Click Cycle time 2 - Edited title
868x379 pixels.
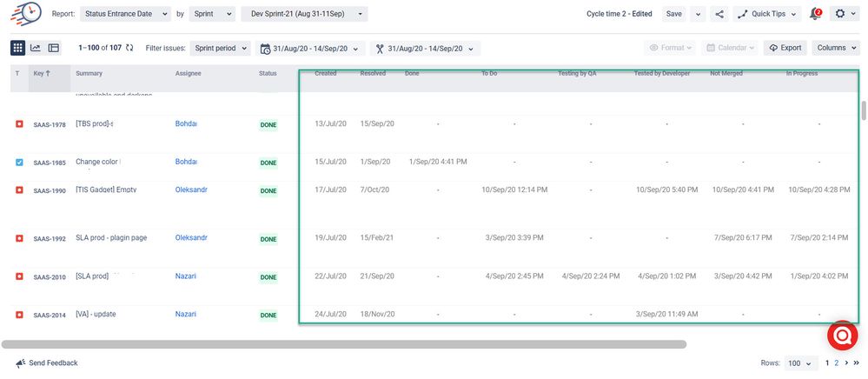pyautogui.click(x=620, y=14)
